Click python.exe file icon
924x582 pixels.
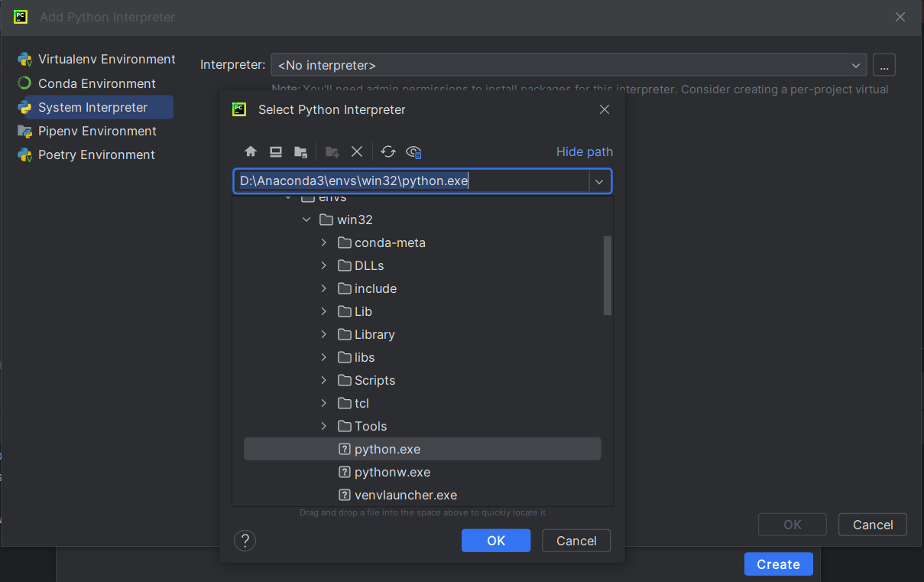(x=344, y=449)
